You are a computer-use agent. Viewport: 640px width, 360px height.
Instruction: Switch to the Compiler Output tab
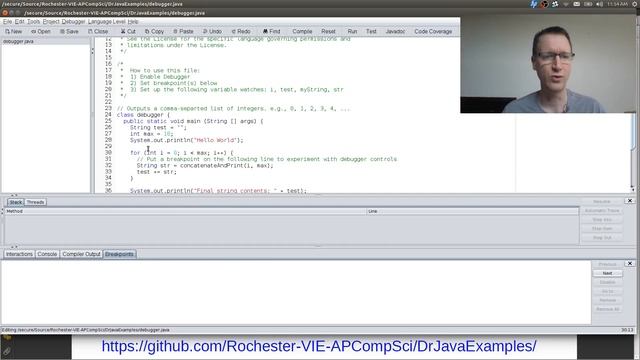pyautogui.click(x=81, y=254)
